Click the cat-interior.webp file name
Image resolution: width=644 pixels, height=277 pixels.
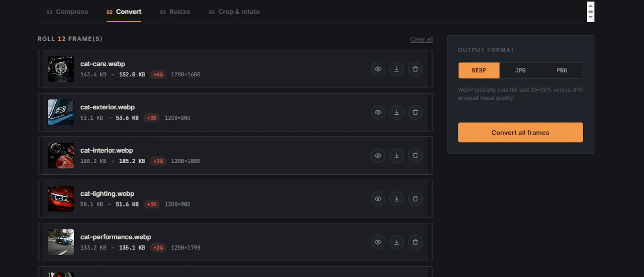point(107,150)
